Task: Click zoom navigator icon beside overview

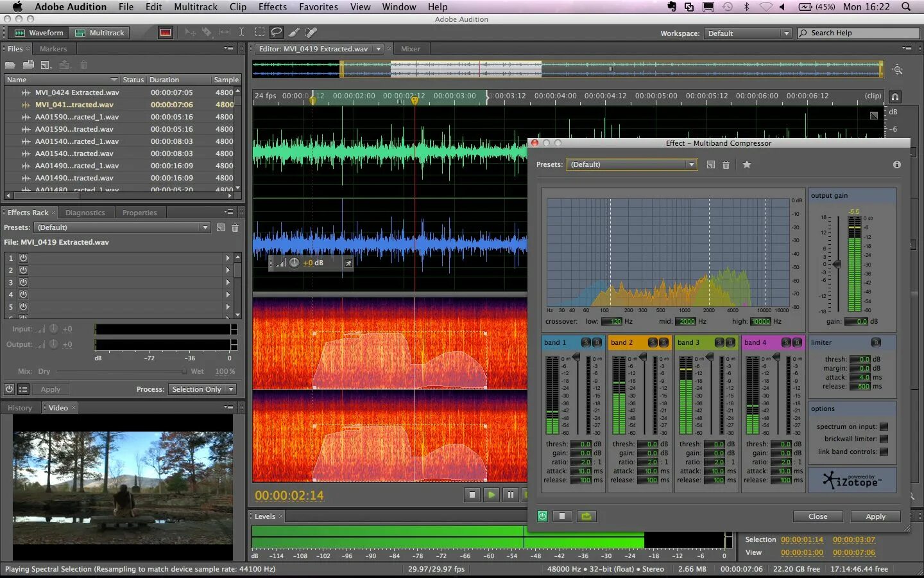Action: pos(898,69)
